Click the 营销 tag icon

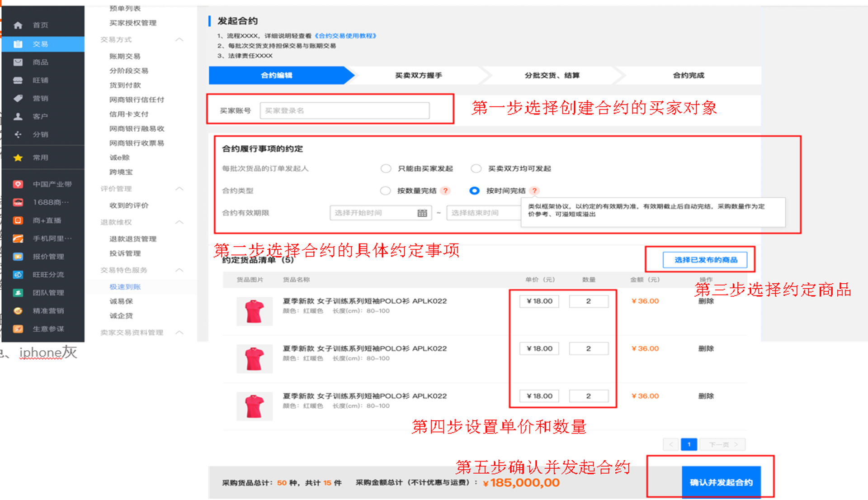[18, 98]
